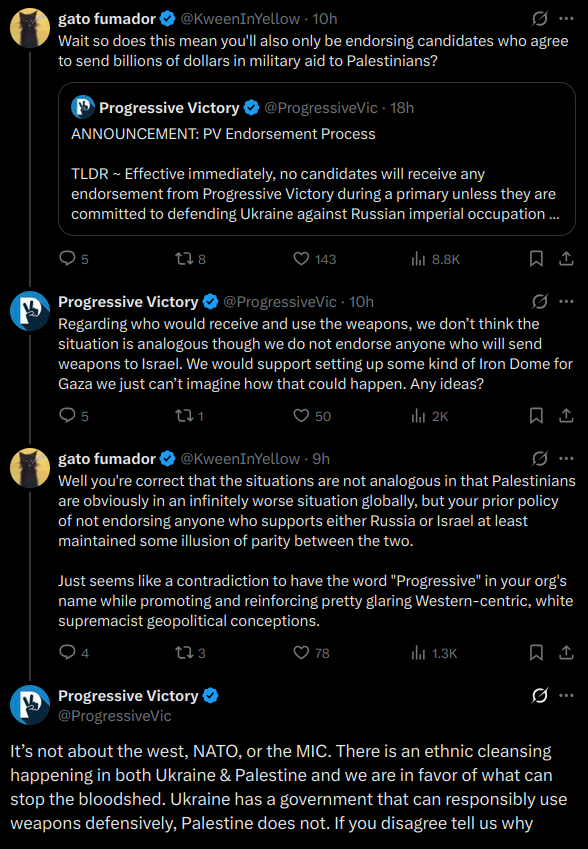This screenshot has width=588, height=849.
Task: Open quoted PV Endorsement Process announcement
Action: [x=317, y=159]
